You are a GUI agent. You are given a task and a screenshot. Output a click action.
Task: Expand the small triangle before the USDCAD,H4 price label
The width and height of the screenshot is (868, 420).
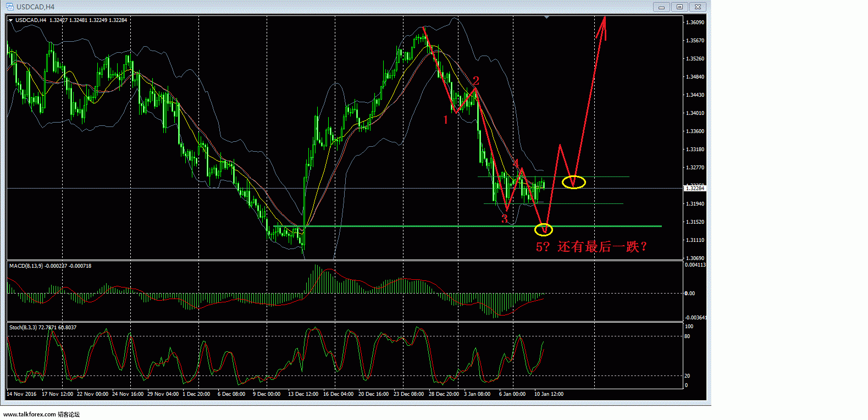pyautogui.click(x=10, y=20)
